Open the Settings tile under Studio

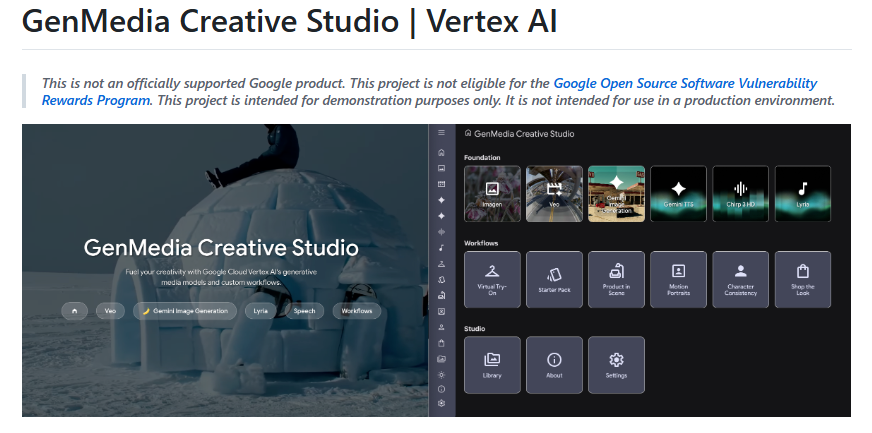pyautogui.click(x=616, y=365)
